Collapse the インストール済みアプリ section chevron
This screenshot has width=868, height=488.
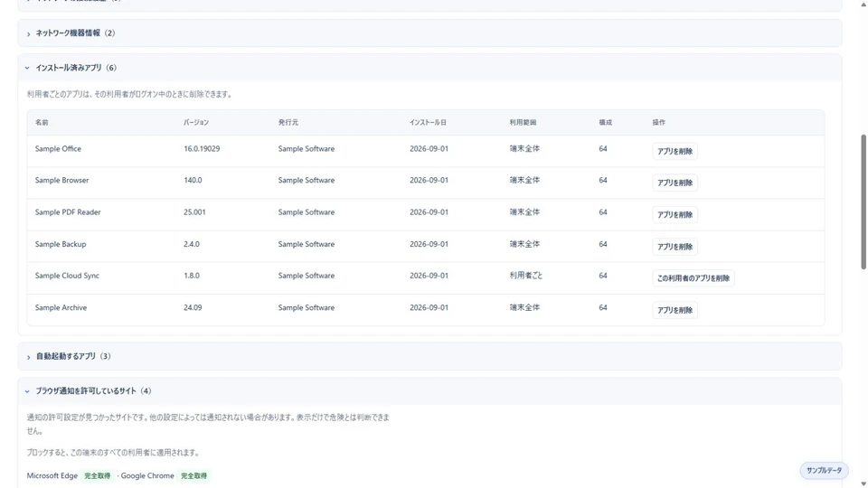(27, 68)
